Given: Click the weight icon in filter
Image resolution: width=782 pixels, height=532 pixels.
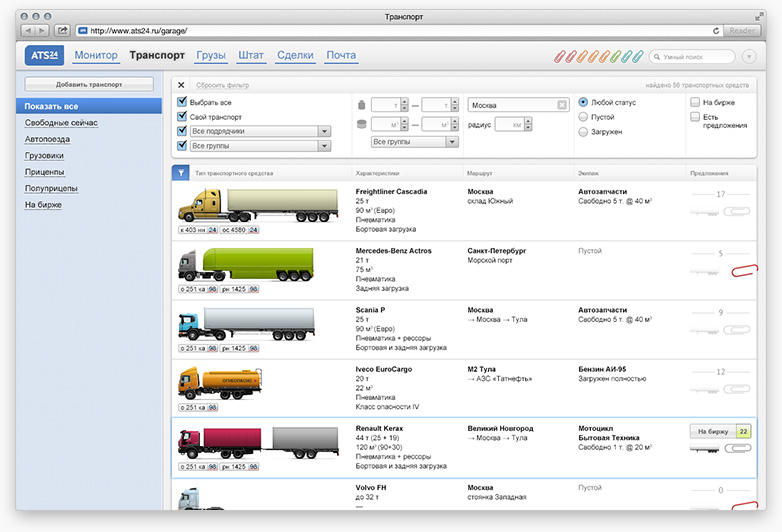Looking at the screenshot, I should [x=362, y=105].
